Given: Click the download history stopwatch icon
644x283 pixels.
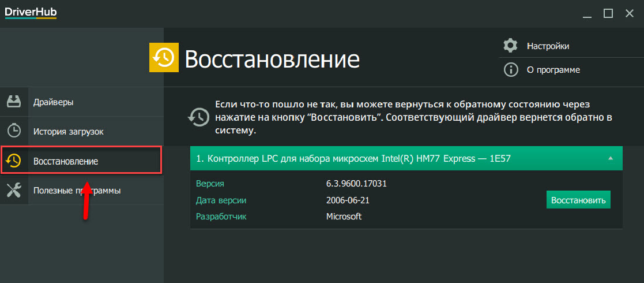Looking at the screenshot, I should tap(14, 131).
